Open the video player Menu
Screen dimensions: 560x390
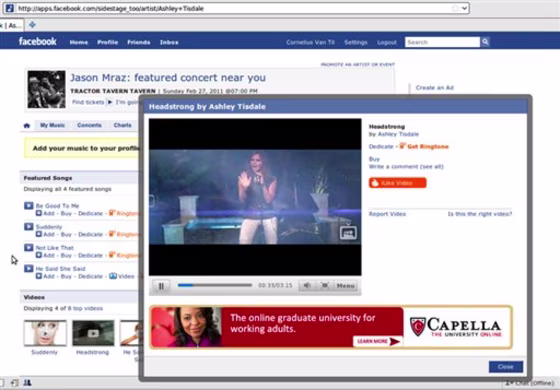[x=345, y=286]
